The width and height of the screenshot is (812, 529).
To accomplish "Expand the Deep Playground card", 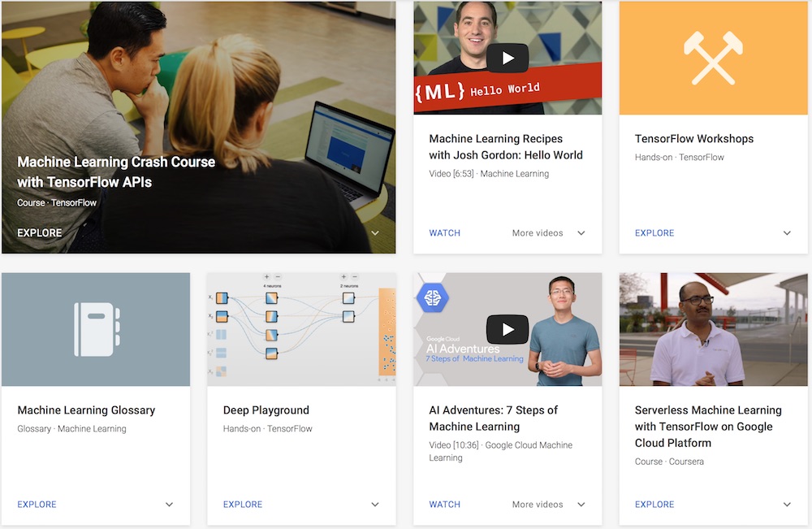I will point(374,504).
